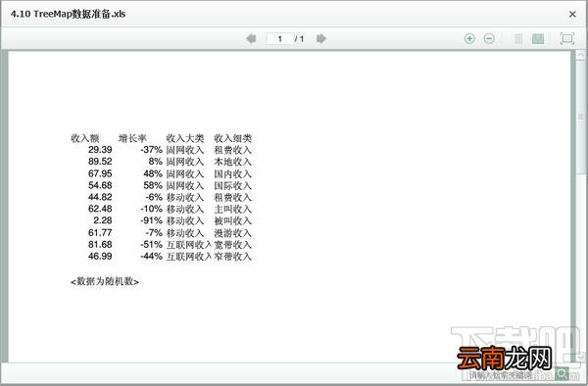The image size is (588, 386).
Task: Click 窄带收入 cell
Action: [x=232, y=257]
